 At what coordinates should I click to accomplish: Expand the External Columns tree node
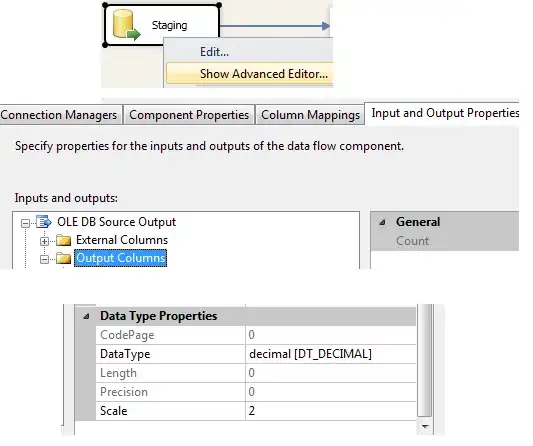pos(44,241)
